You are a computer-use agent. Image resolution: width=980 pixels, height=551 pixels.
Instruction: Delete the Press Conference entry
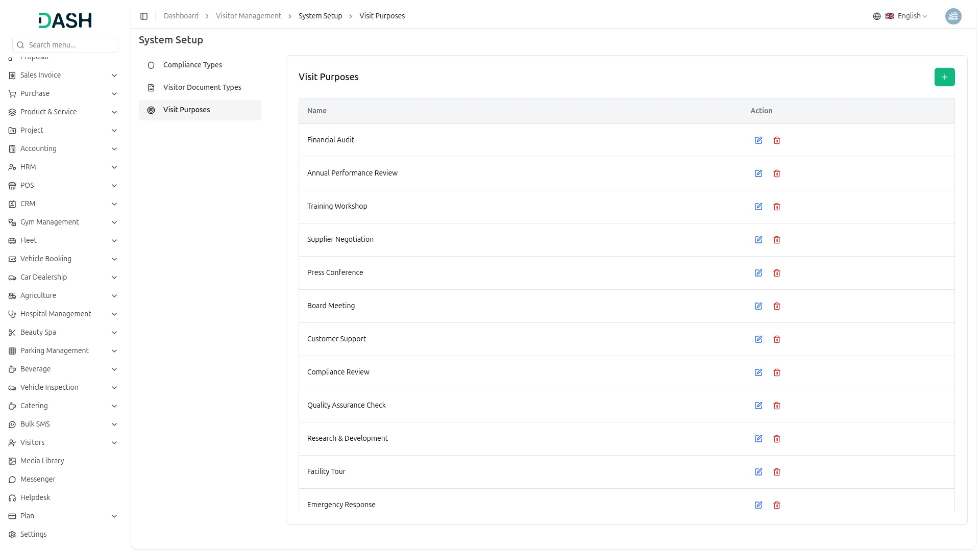[777, 273]
